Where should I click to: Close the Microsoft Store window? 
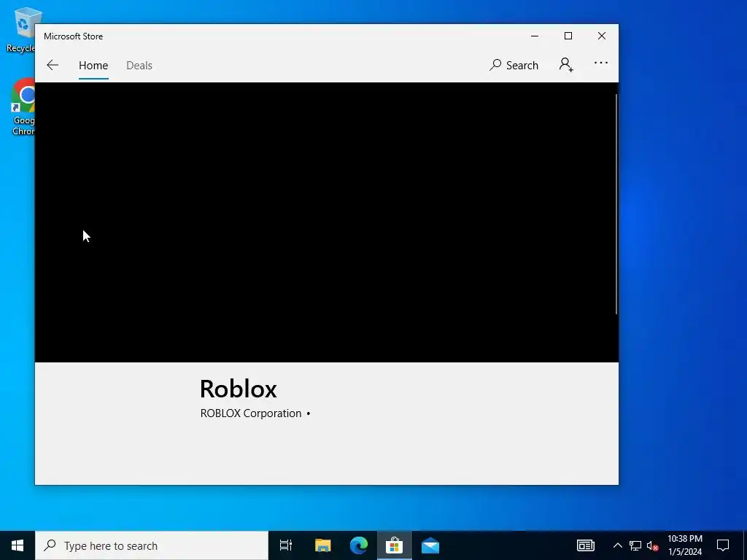pyautogui.click(x=602, y=36)
